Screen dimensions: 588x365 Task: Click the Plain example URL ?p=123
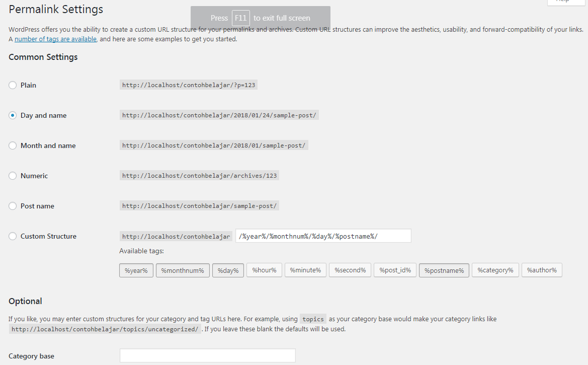[x=188, y=85]
